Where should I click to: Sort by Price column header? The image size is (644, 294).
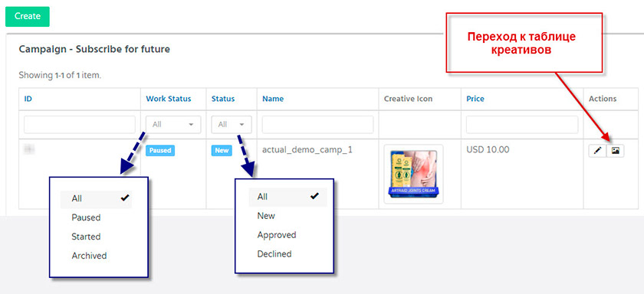pos(475,99)
